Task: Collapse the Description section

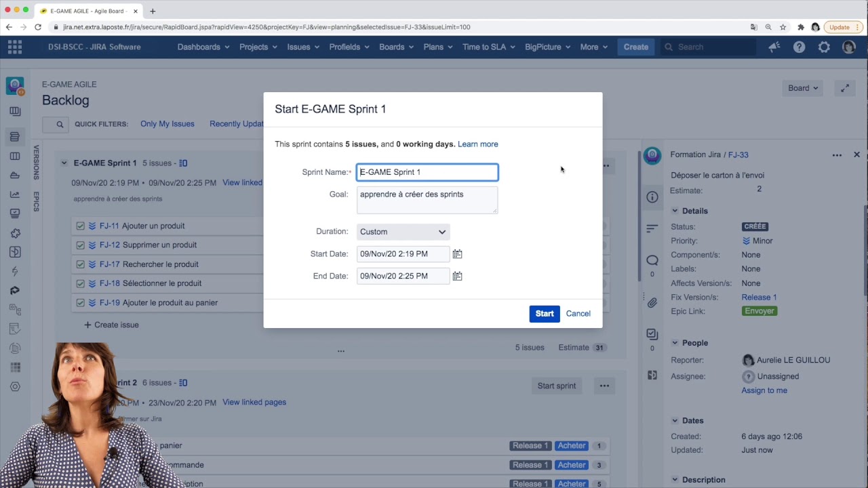Action: coord(675,479)
